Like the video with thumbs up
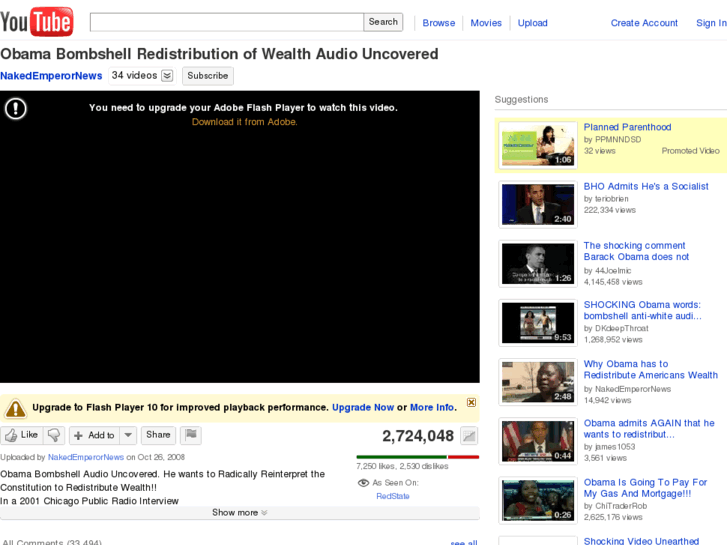 pyautogui.click(x=22, y=435)
